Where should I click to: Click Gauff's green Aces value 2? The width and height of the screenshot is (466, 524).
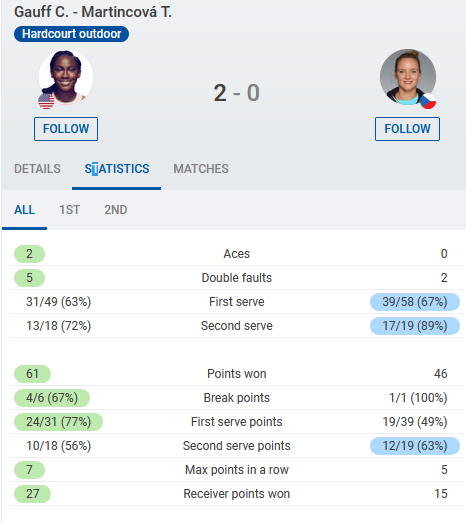[29, 254]
